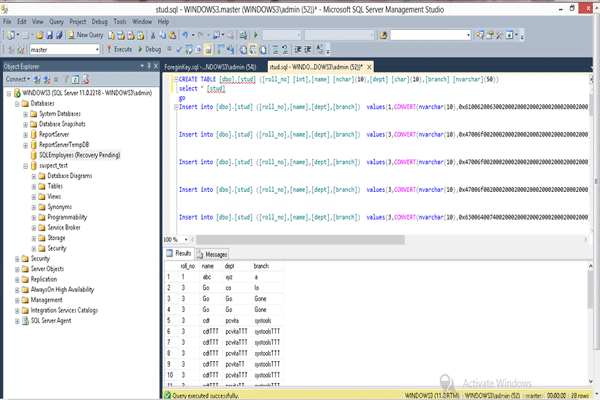Click the Cut scissors icon
Screen dimensions: 600x400
point(153,35)
